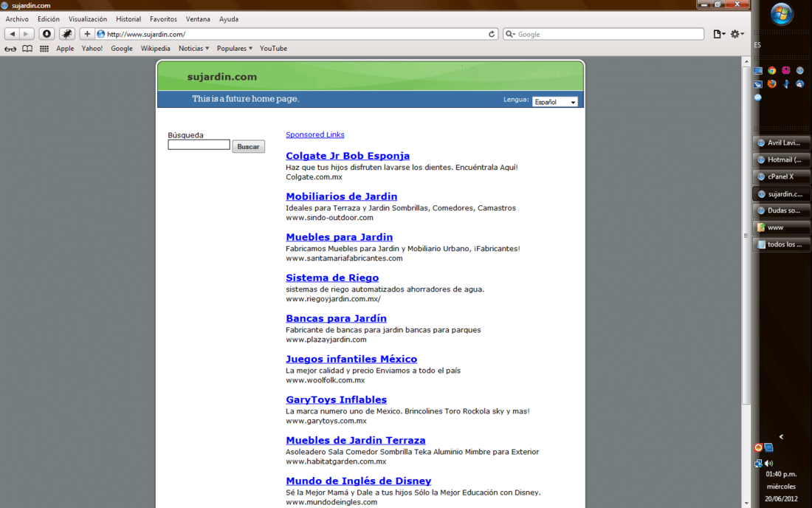Viewport: 812px width, 508px height.
Task: Open the page menu icon
Action: pyautogui.click(x=719, y=34)
